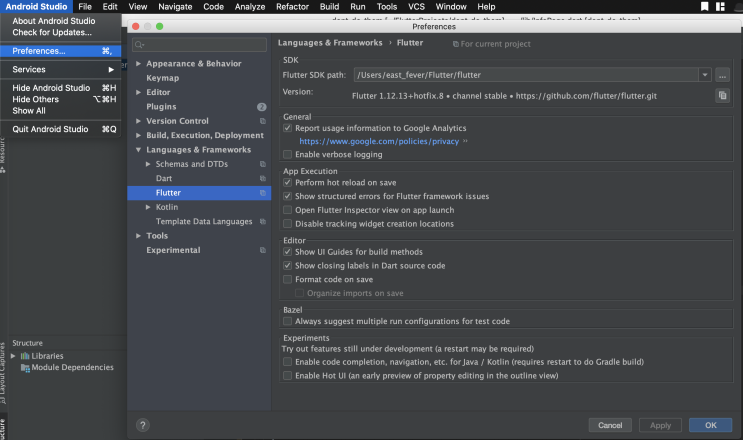Click the Cancel button
This screenshot has width=743, height=440.
coord(610,425)
